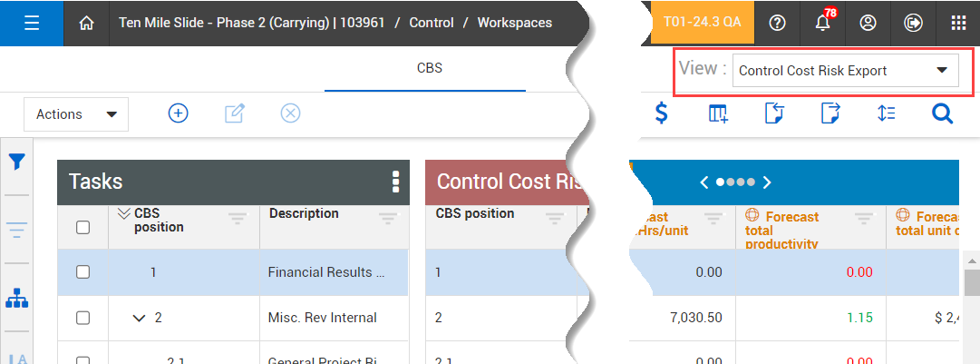Open the help question mark icon
This screenshot has width=980, height=364.
click(x=777, y=23)
